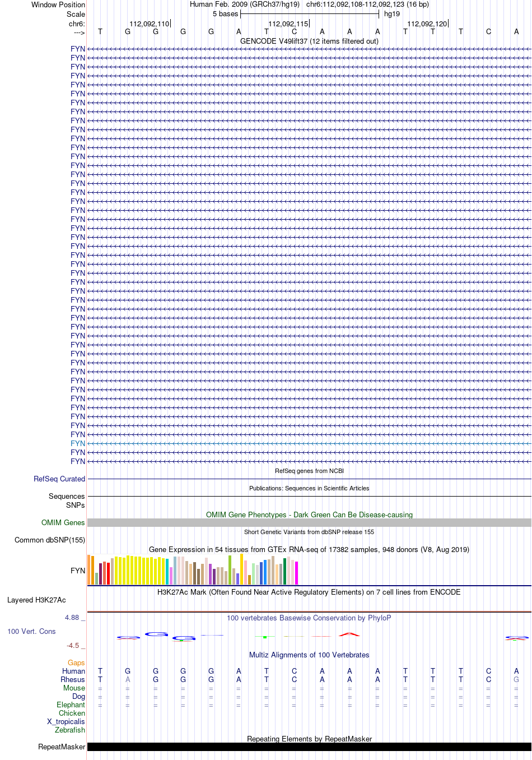This screenshot has width=532, height=760.
Task: Select the Zebrafish species row label
Action: (x=70, y=730)
